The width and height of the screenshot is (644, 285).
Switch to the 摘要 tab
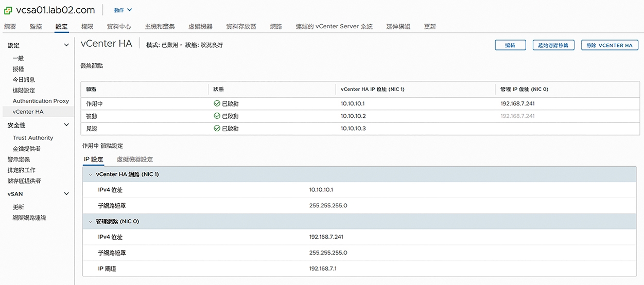(10, 27)
